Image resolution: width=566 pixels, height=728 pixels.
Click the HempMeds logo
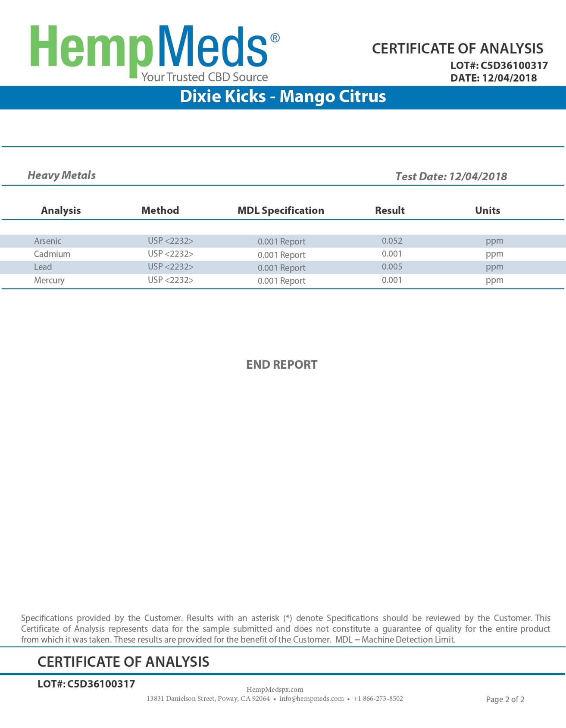click(x=149, y=52)
